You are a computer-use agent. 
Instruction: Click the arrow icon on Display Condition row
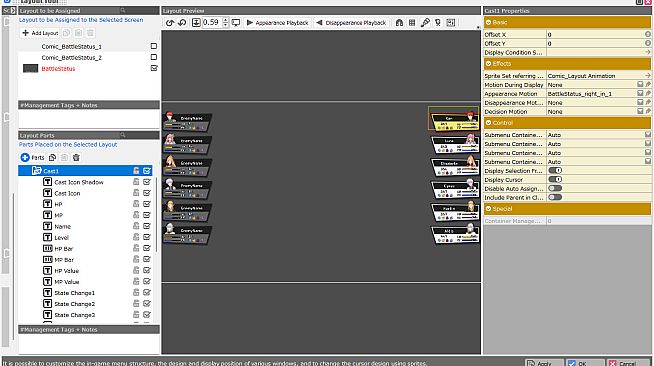pyautogui.click(x=647, y=52)
